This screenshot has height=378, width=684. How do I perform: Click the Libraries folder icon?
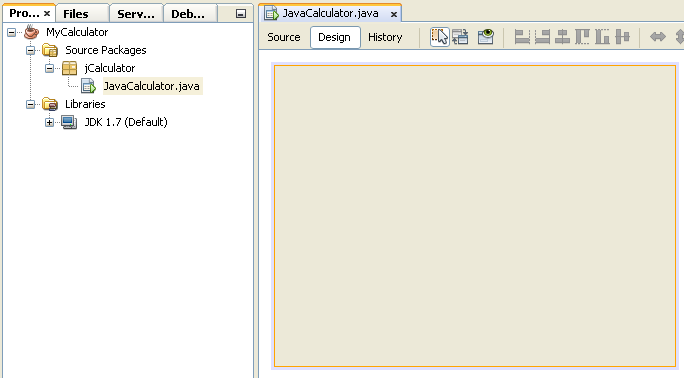pos(50,104)
